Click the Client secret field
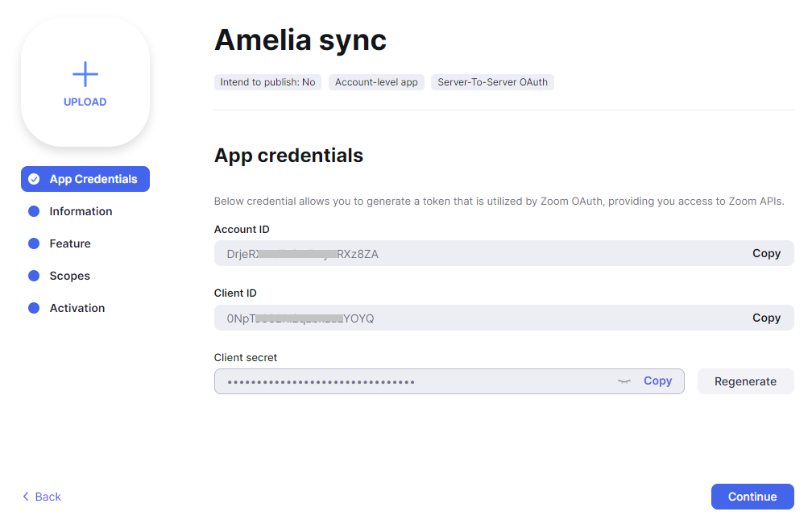812x520 pixels. pyautogui.click(x=411, y=381)
